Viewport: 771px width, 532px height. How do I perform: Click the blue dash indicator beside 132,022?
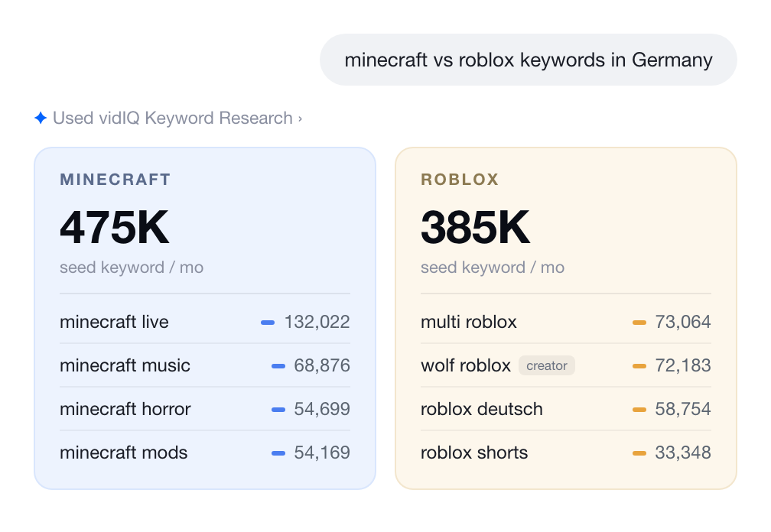click(x=268, y=323)
